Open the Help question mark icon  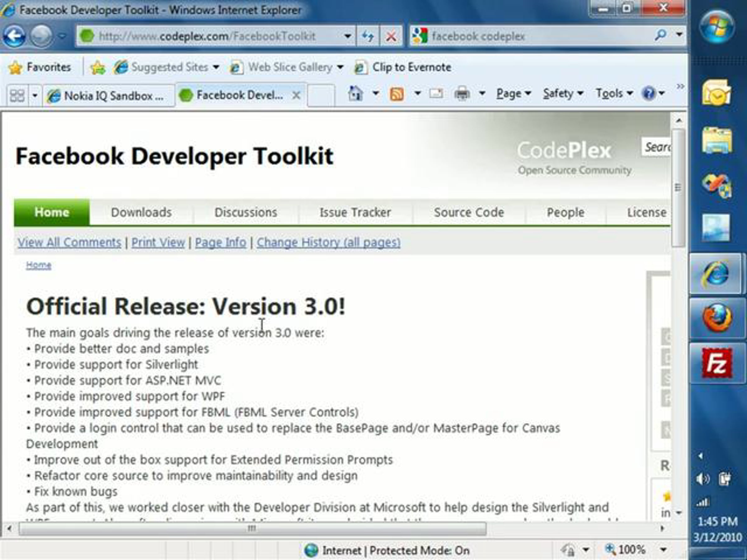tap(648, 94)
